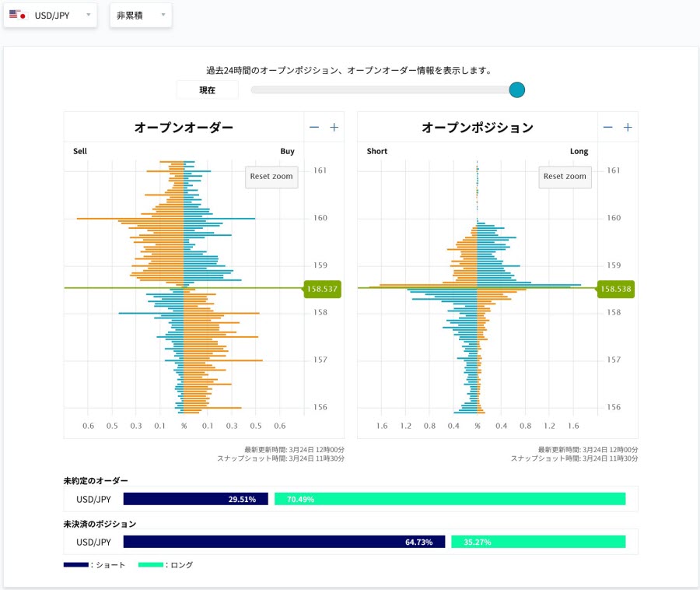Click the 現在 time button
Viewport: 700px width, 590px height.
point(207,90)
